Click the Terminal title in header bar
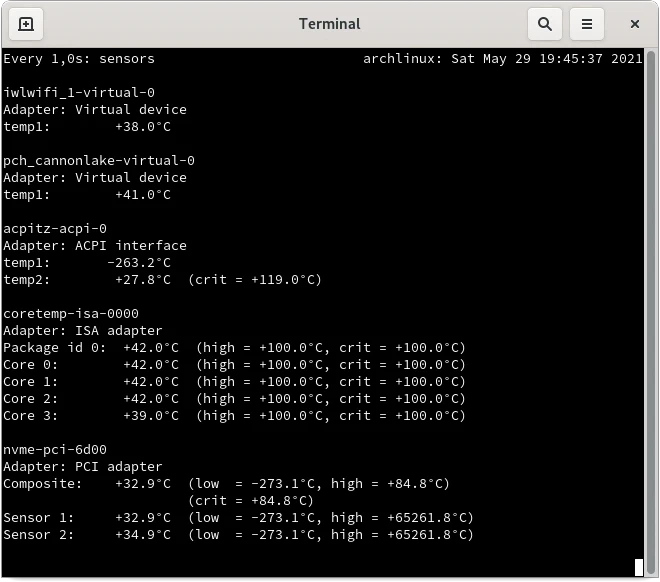The width and height of the screenshot is (660, 582). (x=329, y=24)
